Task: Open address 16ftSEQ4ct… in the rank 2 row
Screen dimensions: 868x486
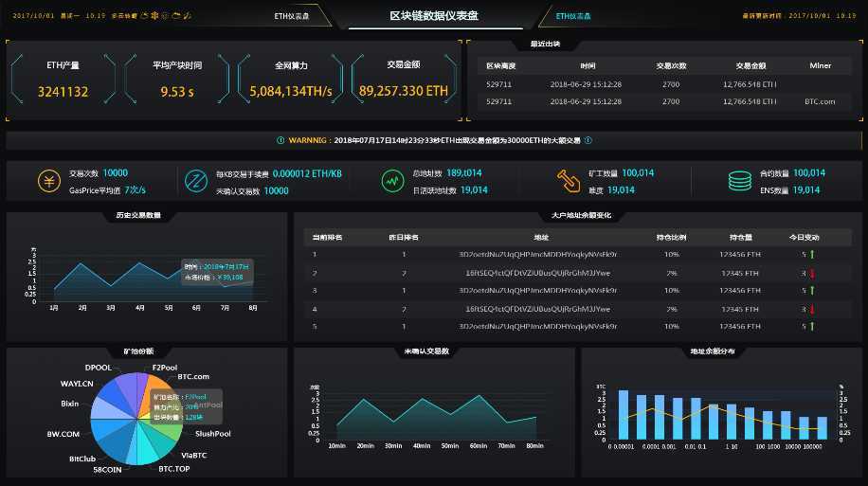Action: (536, 272)
